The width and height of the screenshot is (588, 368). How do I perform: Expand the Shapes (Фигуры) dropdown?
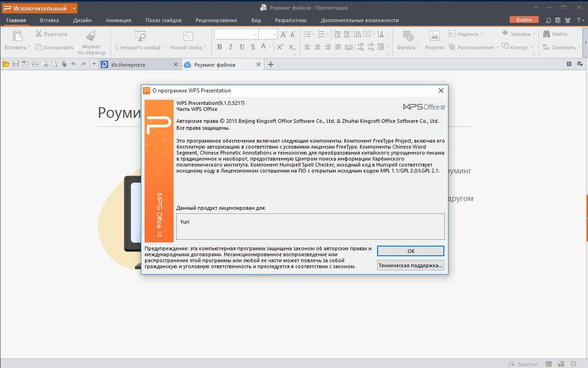point(418,47)
